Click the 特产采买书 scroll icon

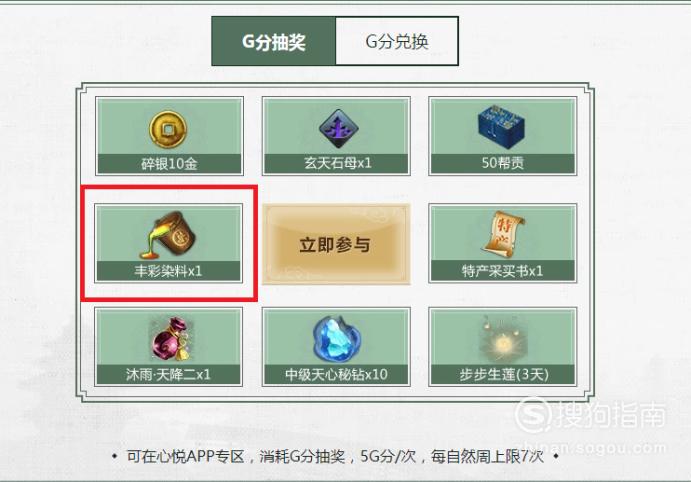tap(503, 234)
